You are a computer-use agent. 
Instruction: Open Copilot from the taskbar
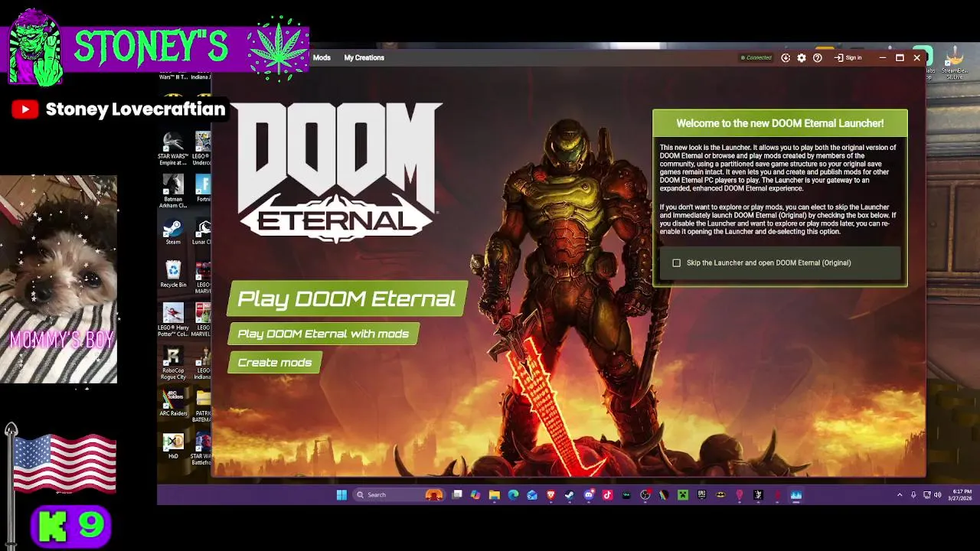pyautogui.click(x=475, y=495)
